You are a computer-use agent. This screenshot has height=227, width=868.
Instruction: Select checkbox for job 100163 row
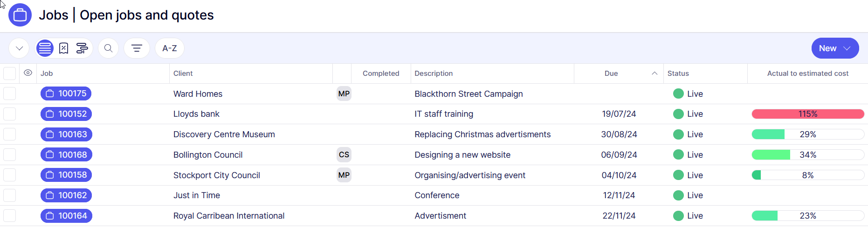pos(9,134)
